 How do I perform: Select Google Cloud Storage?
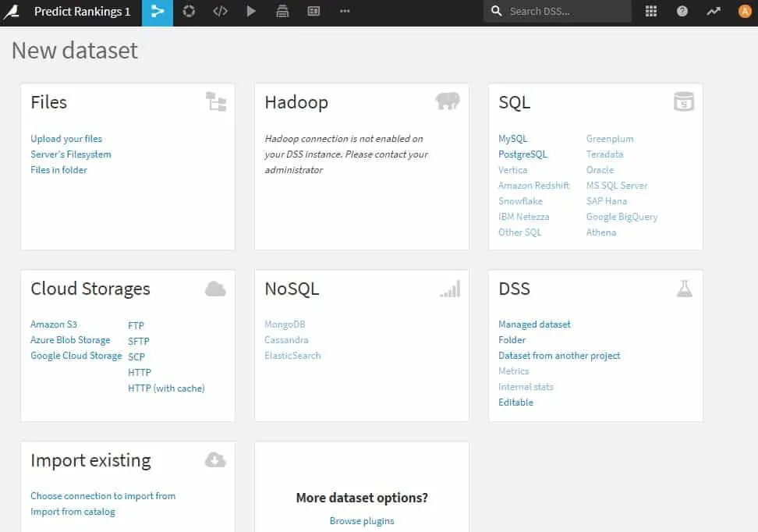coord(76,356)
